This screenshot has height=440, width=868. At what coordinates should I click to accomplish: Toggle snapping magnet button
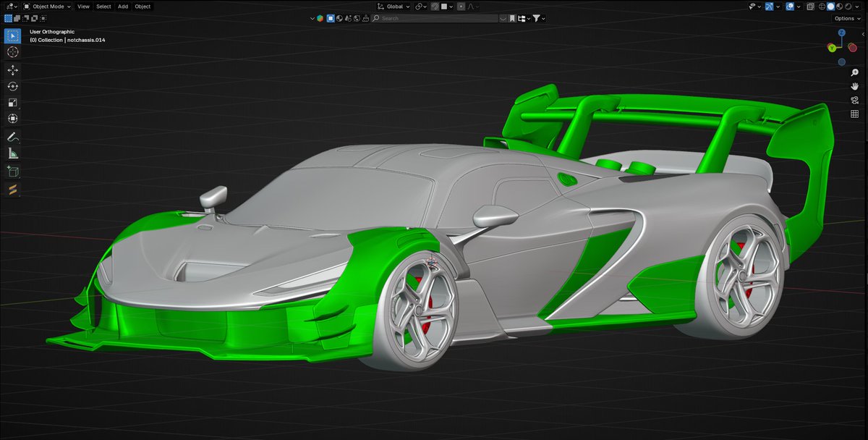pos(435,7)
